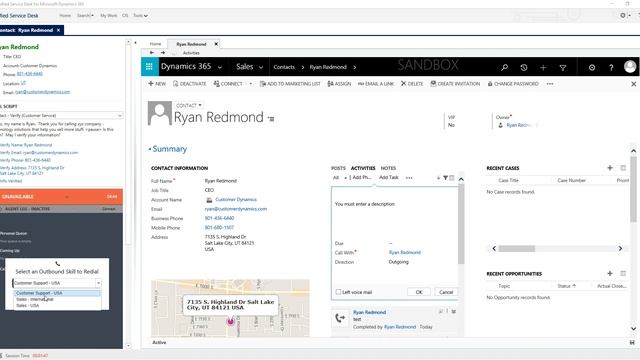Viewport: 640px width, 360px height.
Task: Select Customer Support - USA skill option
Action: (57, 293)
